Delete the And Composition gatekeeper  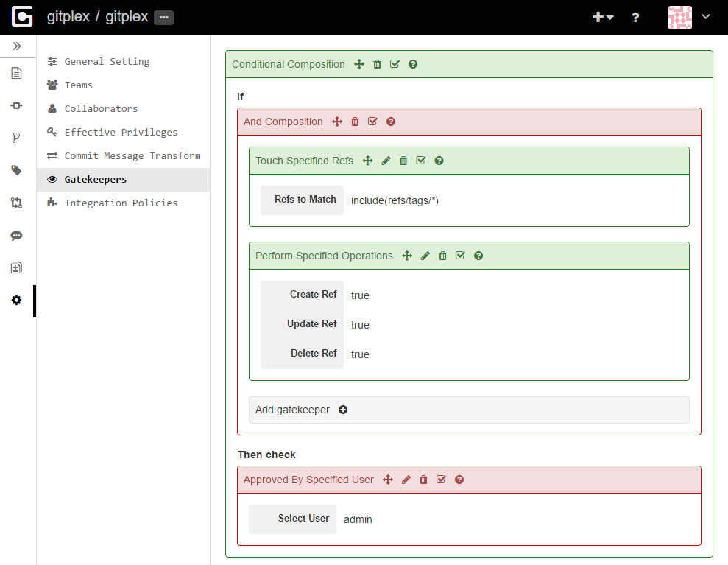(x=356, y=122)
